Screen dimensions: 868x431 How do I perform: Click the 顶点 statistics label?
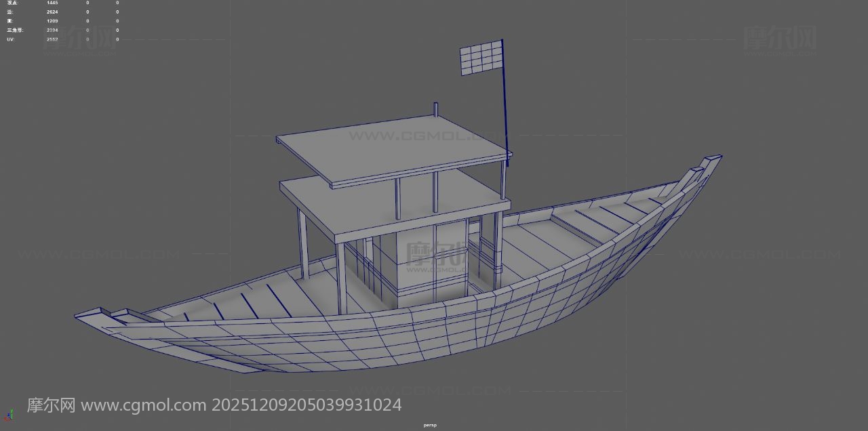coord(12,3)
